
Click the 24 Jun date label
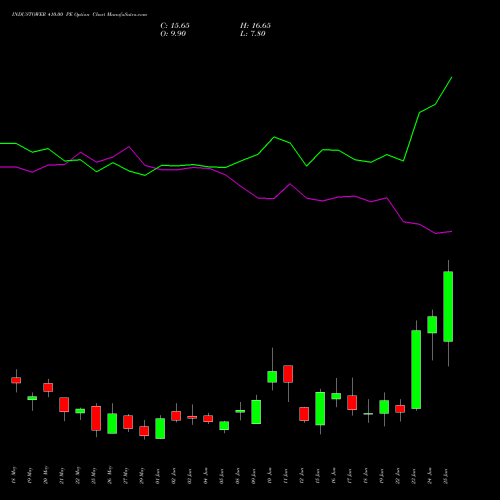(430, 476)
